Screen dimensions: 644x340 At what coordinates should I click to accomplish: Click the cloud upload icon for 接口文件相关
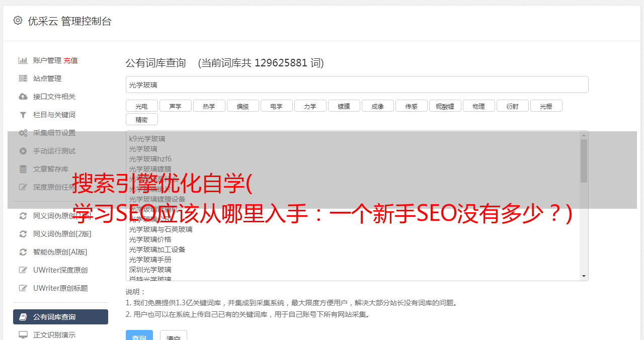tap(23, 97)
